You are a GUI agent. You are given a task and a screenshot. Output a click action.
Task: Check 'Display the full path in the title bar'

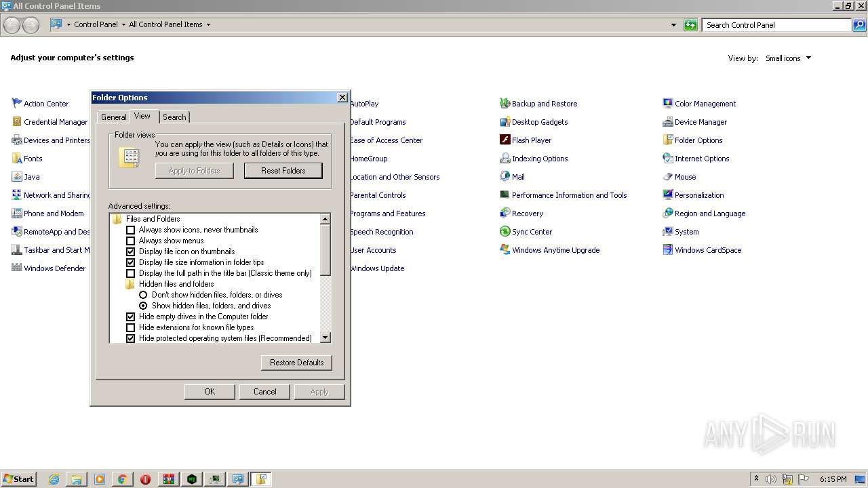[131, 273]
